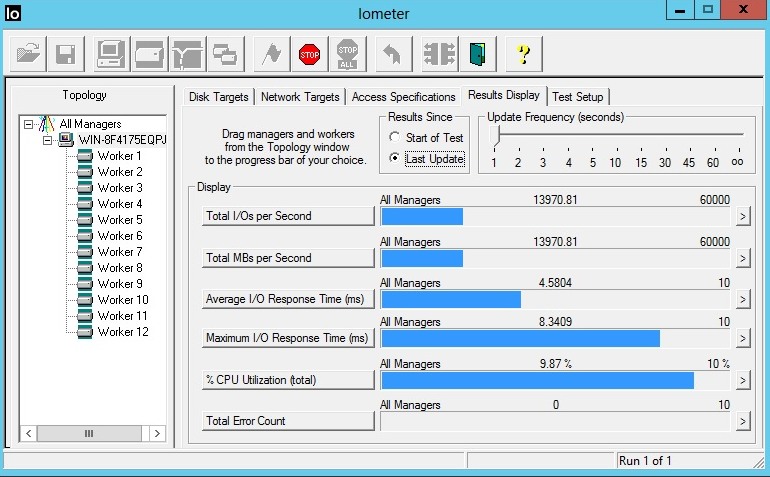Open Test Setup tab
770x477 pixels.
578,97
